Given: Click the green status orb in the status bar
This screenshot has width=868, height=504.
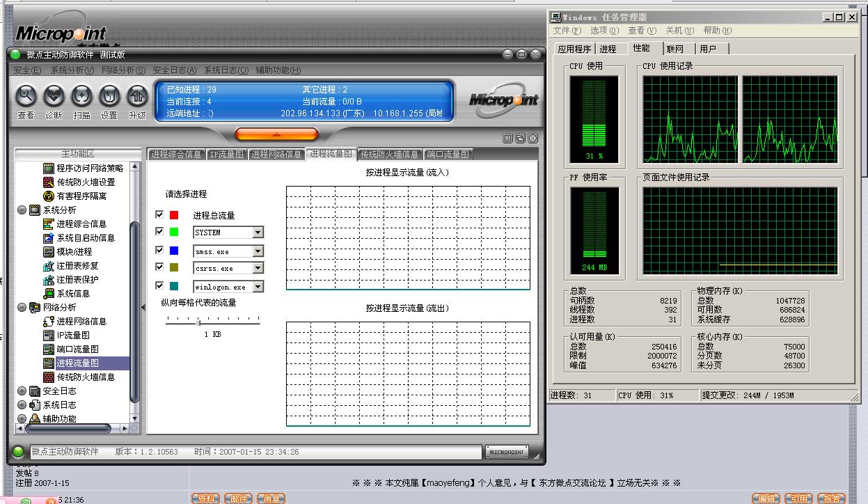Looking at the screenshot, I should (18, 452).
